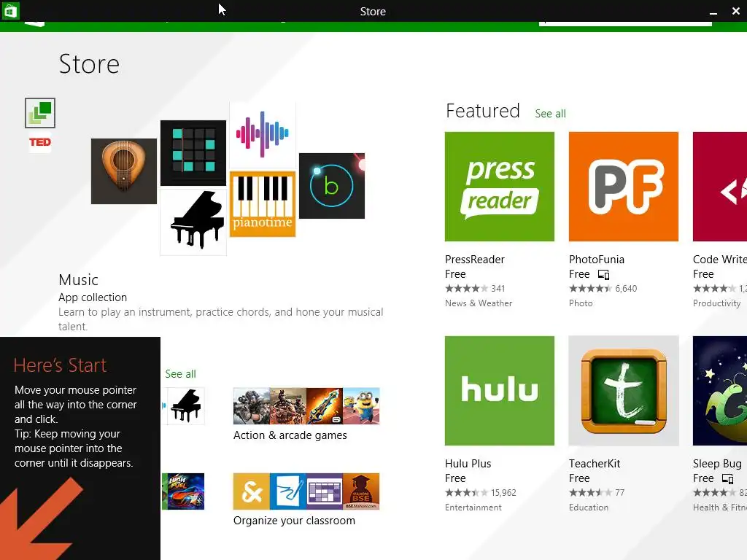Image resolution: width=747 pixels, height=560 pixels.
Task: Click the search field in green bar
Action: coord(625,23)
